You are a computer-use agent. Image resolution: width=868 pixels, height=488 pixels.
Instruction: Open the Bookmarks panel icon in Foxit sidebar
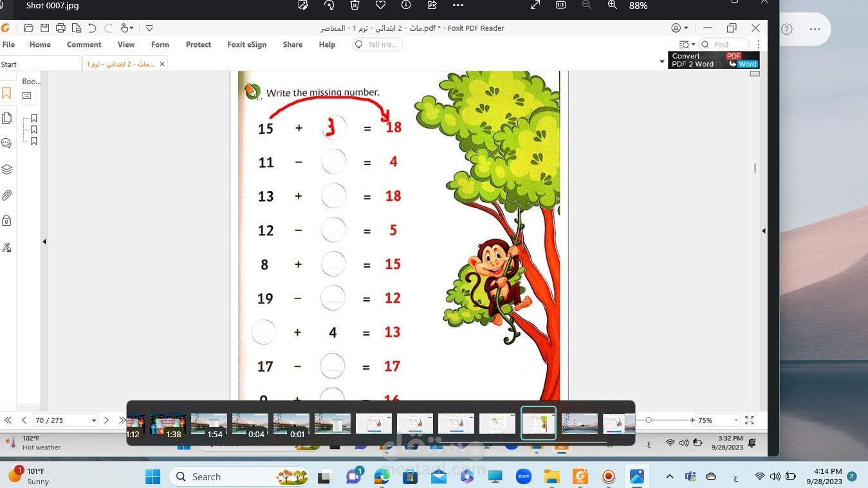[6, 93]
